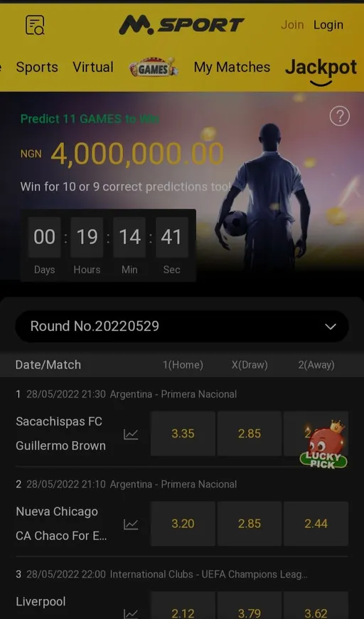This screenshot has height=619, width=364.
Task: Open the Games casino icon
Action: click(154, 68)
